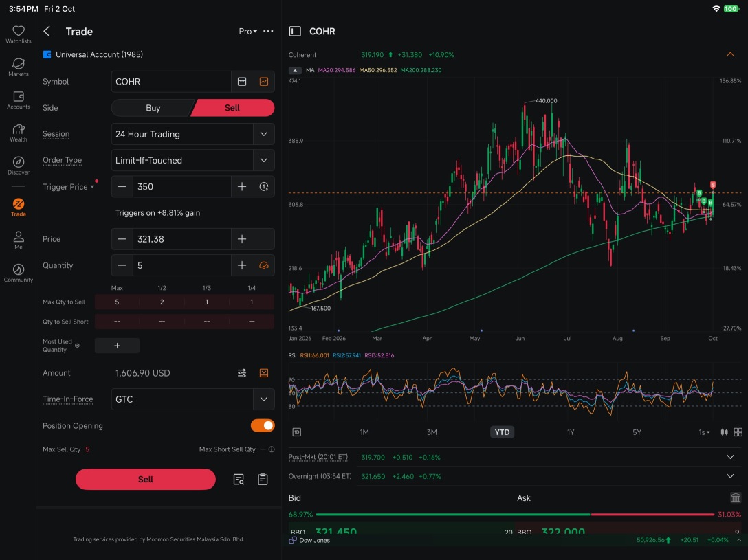The width and height of the screenshot is (748, 560).
Task: Open the Watchlists sidebar icon
Action: point(18,34)
